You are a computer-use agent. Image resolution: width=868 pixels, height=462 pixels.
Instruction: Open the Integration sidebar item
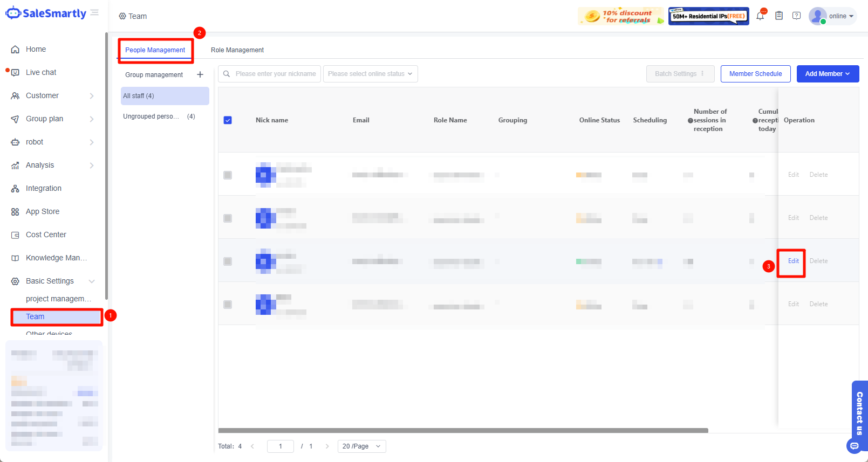coord(43,188)
